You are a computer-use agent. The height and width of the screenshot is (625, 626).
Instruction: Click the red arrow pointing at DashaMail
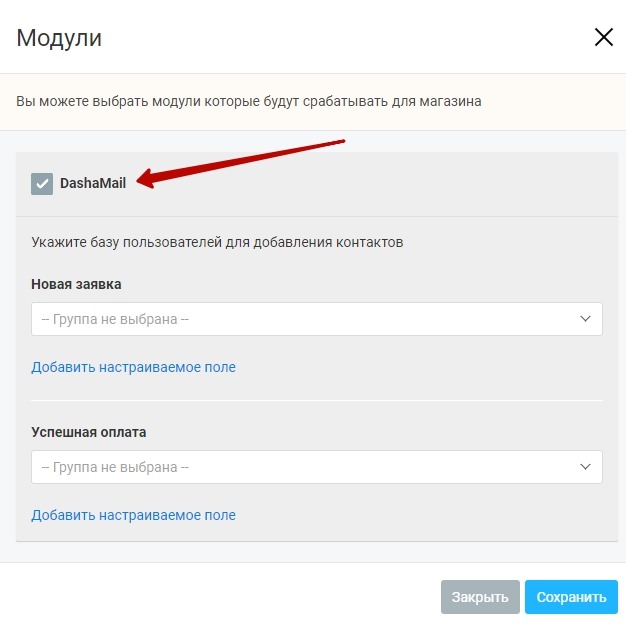pos(240,160)
